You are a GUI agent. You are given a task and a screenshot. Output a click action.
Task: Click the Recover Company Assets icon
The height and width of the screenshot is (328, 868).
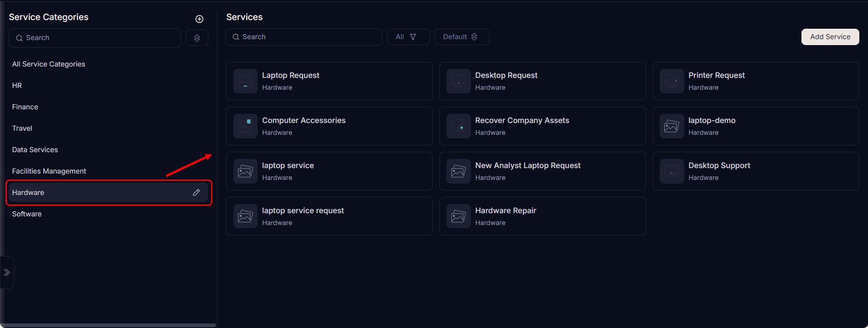[459, 126]
